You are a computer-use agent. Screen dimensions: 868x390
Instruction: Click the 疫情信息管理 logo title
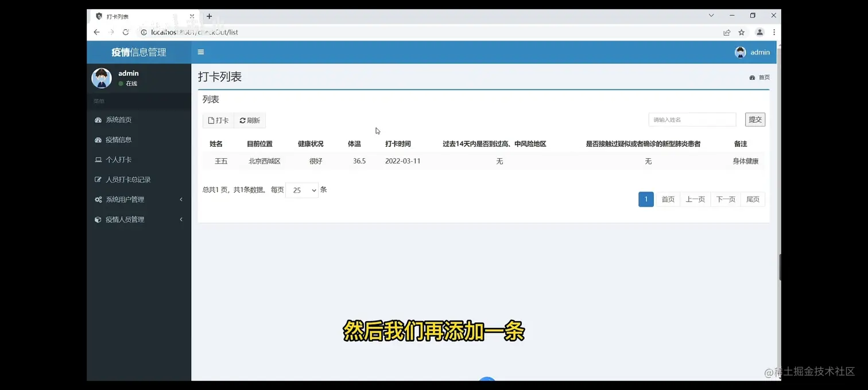(x=139, y=52)
